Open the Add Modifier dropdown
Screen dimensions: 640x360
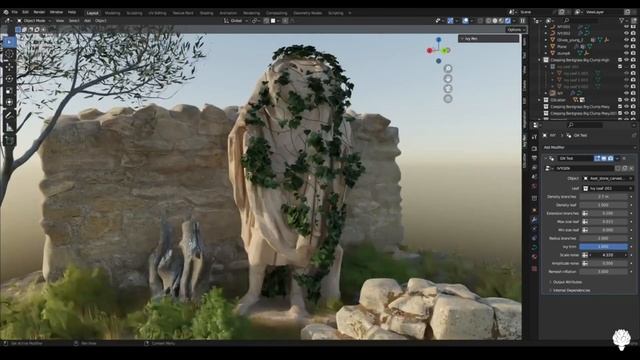tap(589, 147)
